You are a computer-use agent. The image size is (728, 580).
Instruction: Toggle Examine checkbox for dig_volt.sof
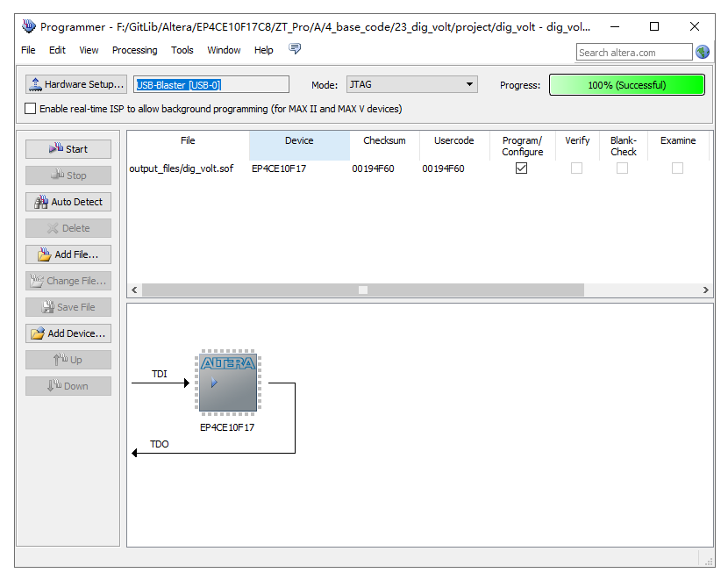pyautogui.click(x=677, y=168)
